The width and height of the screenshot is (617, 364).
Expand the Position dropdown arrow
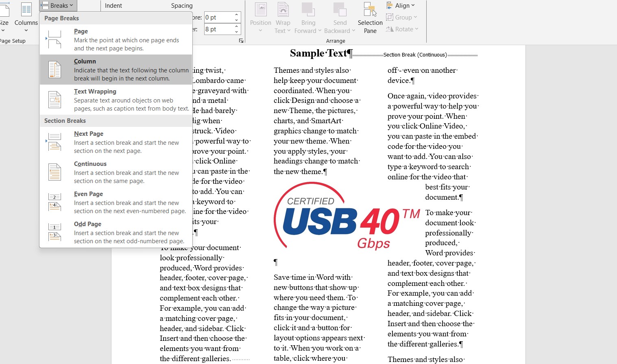click(261, 31)
